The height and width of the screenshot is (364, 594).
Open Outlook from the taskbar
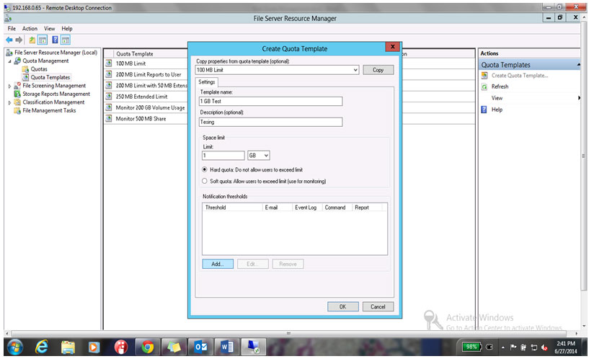(200, 347)
